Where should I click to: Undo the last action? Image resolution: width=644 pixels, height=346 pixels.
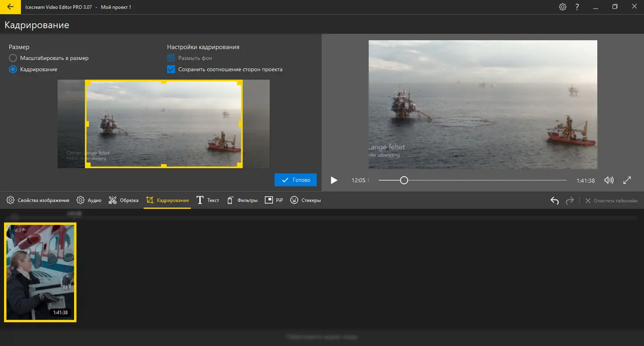555,200
